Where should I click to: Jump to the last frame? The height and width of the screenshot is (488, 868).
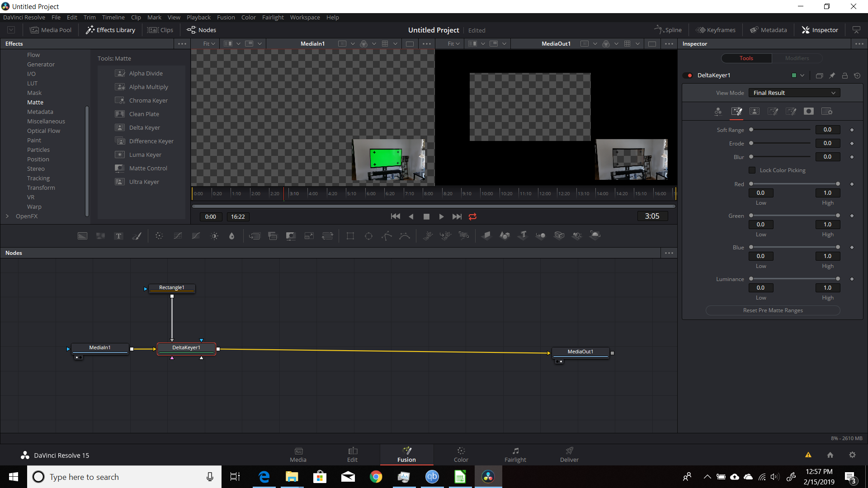457,216
